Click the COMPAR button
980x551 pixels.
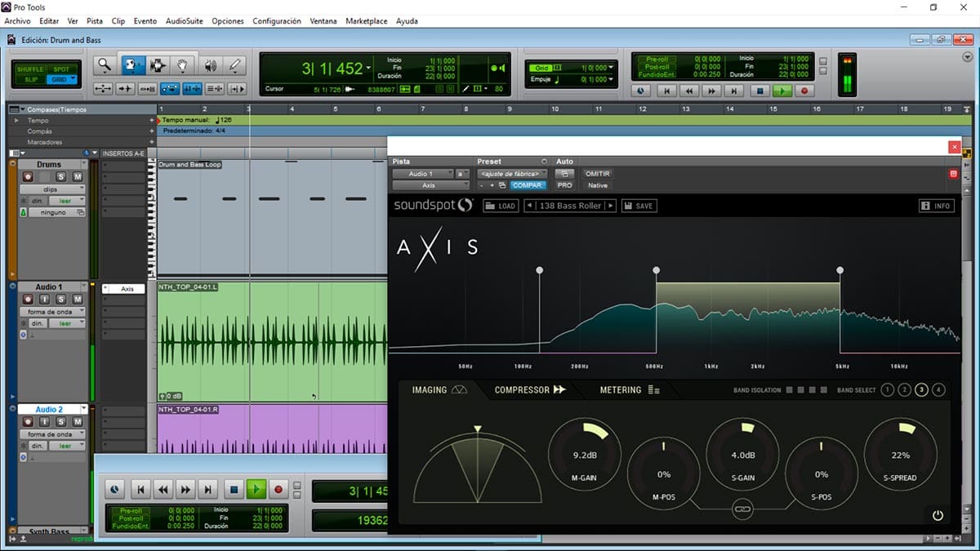pyautogui.click(x=528, y=185)
